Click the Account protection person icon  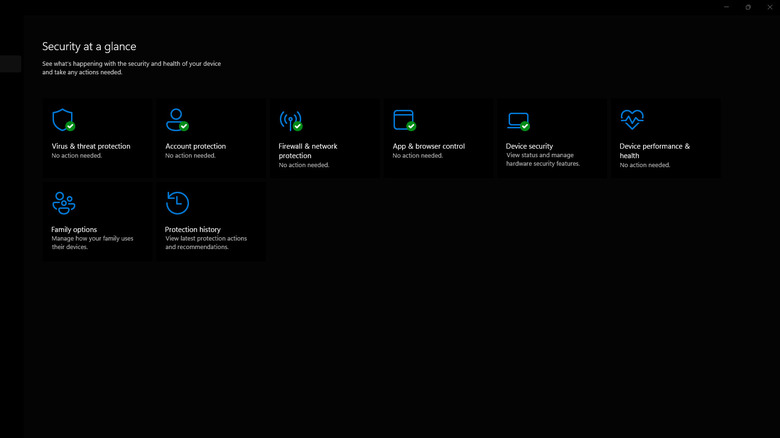[x=177, y=121]
